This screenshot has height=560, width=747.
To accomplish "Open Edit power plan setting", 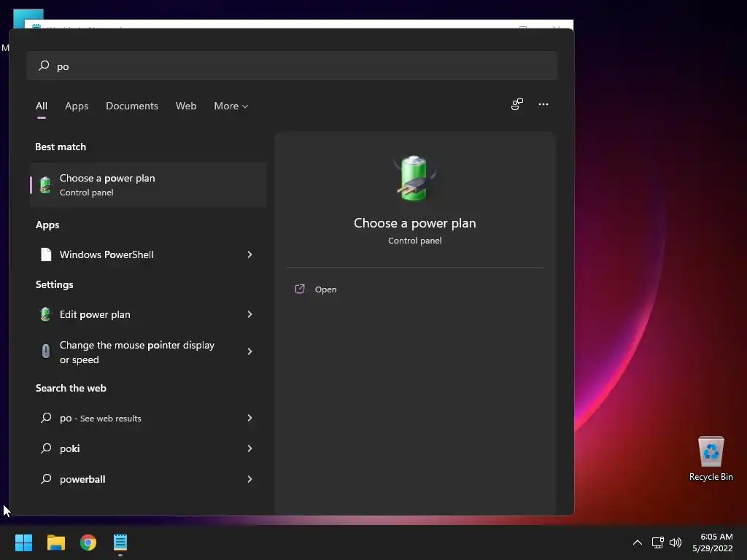I will (148, 314).
